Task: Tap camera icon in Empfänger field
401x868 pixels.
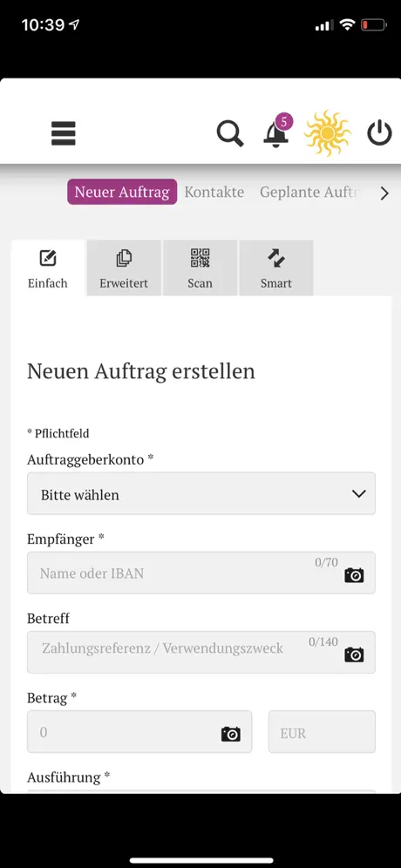Action: coord(354,575)
